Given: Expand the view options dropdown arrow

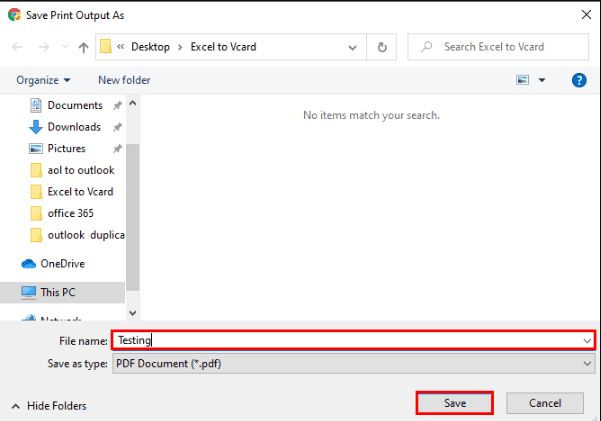Looking at the screenshot, I should (x=542, y=80).
